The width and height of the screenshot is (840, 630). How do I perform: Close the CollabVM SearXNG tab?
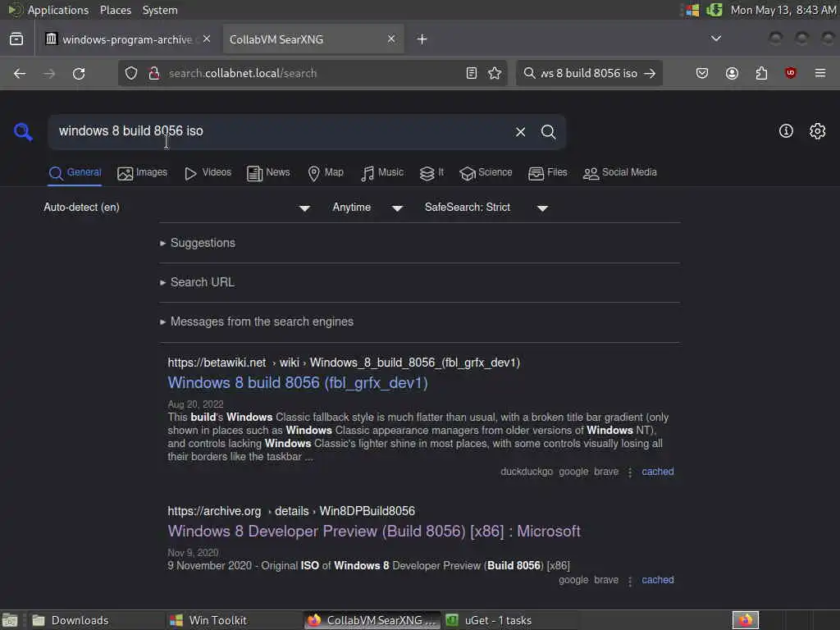pos(391,39)
